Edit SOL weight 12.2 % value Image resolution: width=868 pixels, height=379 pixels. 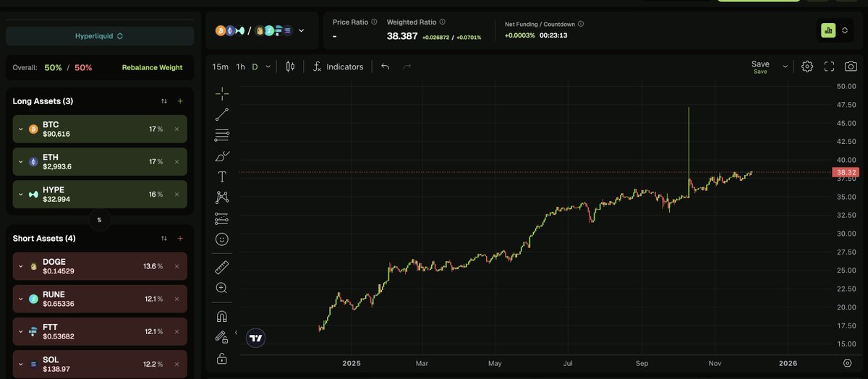click(x=153, y=364)
